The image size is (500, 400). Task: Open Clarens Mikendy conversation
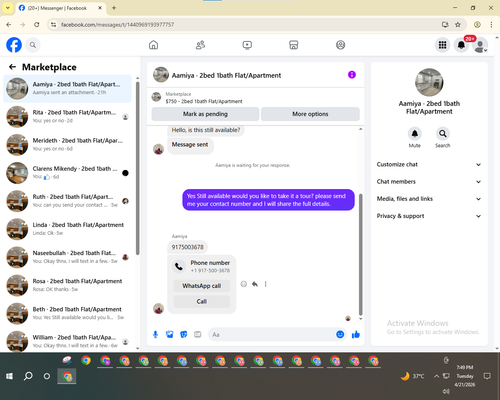(67, 173)
